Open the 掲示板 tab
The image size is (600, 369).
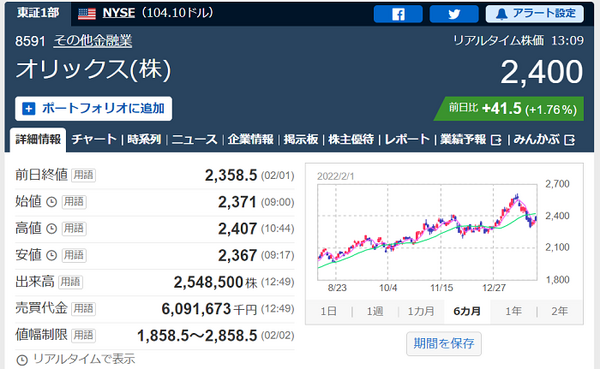point(301,139)
